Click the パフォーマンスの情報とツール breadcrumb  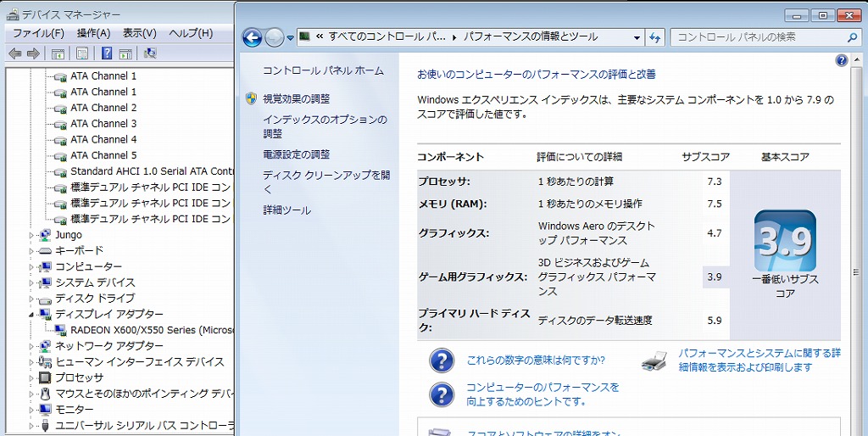point(531,37)
